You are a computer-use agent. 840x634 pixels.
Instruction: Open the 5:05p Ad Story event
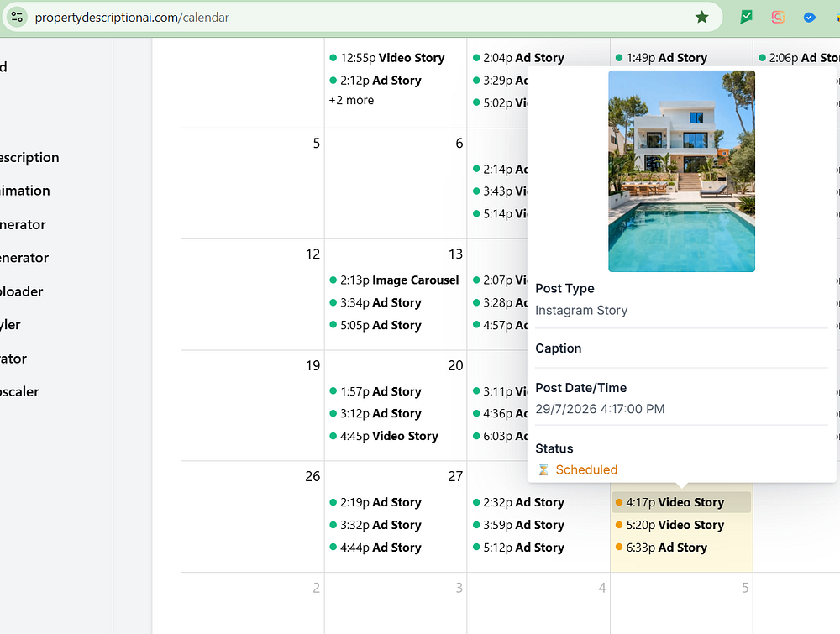(x=396, y=325)
